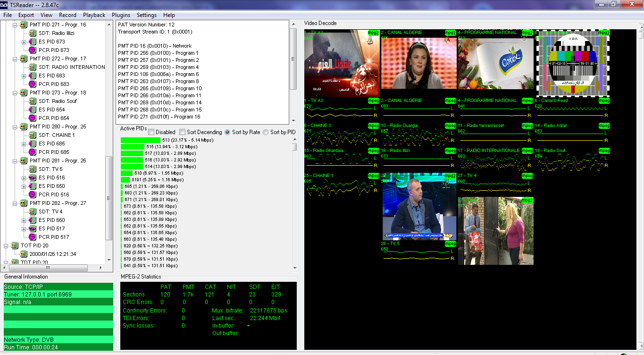Collapse the PMT PID 282 - Progr. 27 node
This screenshot has width=644, height=355.
[x=15, y=203]
